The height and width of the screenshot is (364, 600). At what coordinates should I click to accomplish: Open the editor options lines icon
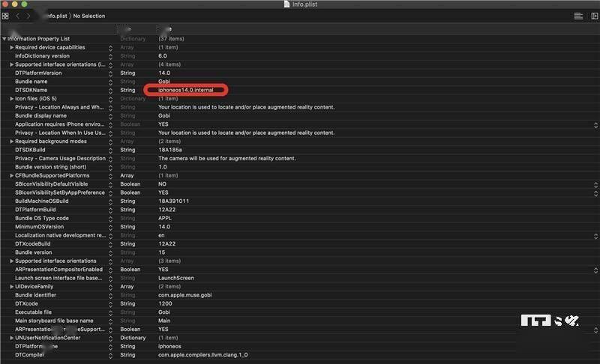578,16
